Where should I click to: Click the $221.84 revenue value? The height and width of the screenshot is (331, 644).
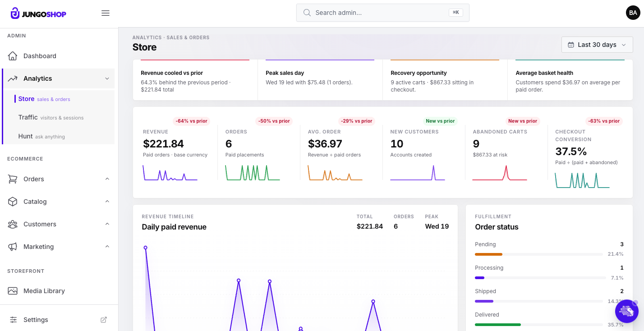tap(164, 144)
